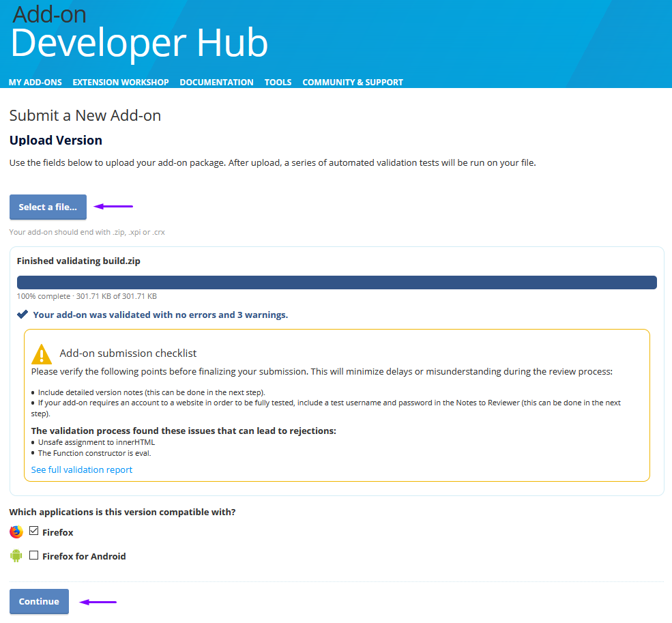Open the TOOLS navigation item
This screenshot has height=623, width=672.
(278, 83)
